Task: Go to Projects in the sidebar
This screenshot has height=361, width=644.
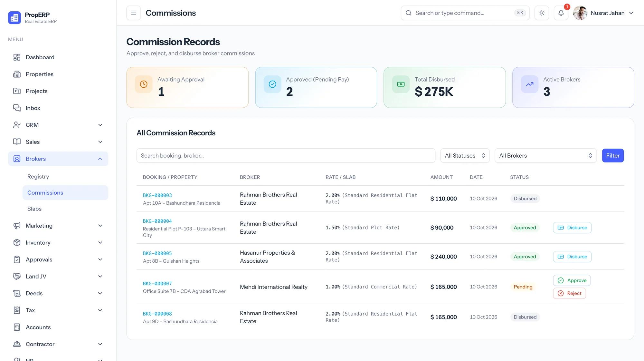Action: [58, 91]
